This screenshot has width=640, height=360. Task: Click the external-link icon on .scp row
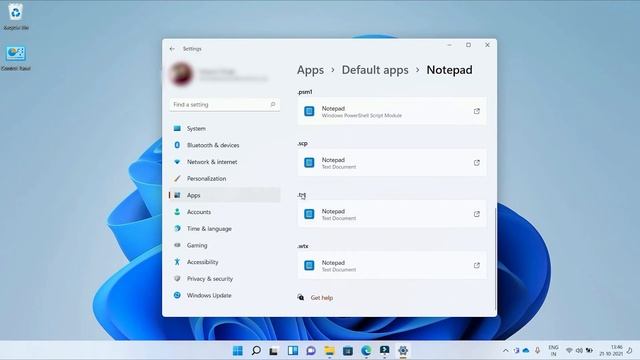[x=476, y=163]
